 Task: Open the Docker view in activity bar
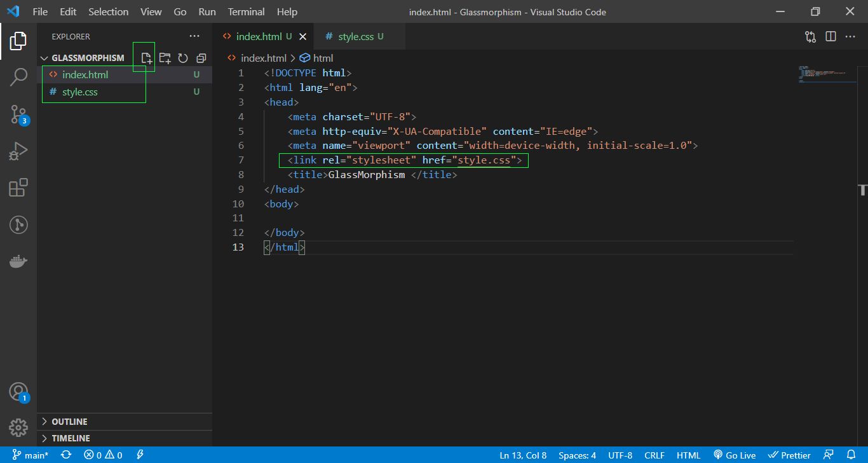coord(18,261)
